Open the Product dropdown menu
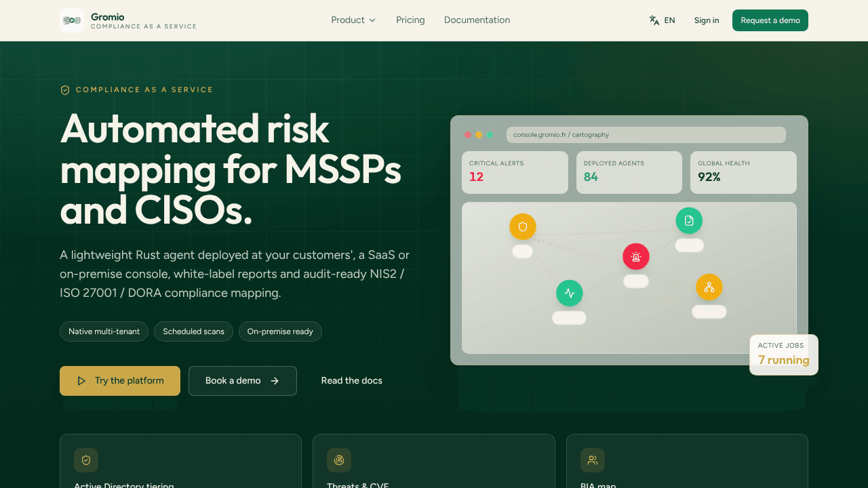868x488 pixels. click(x=353, y=20)
